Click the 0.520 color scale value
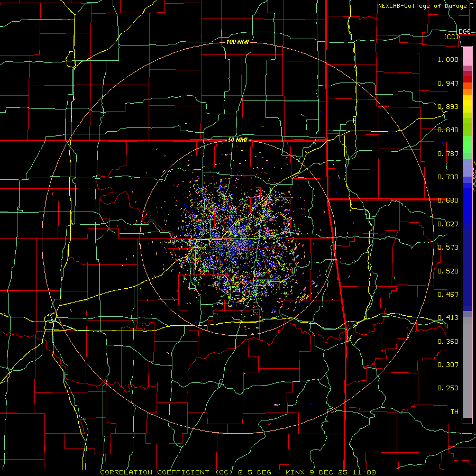The image size is (476, 476). (x=448, y=271)
